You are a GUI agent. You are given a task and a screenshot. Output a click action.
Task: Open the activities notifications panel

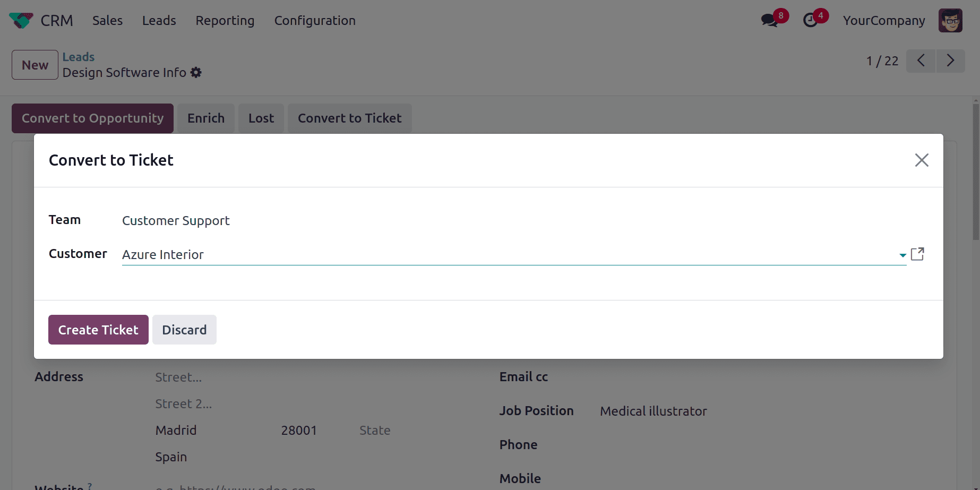coord(811,20)
